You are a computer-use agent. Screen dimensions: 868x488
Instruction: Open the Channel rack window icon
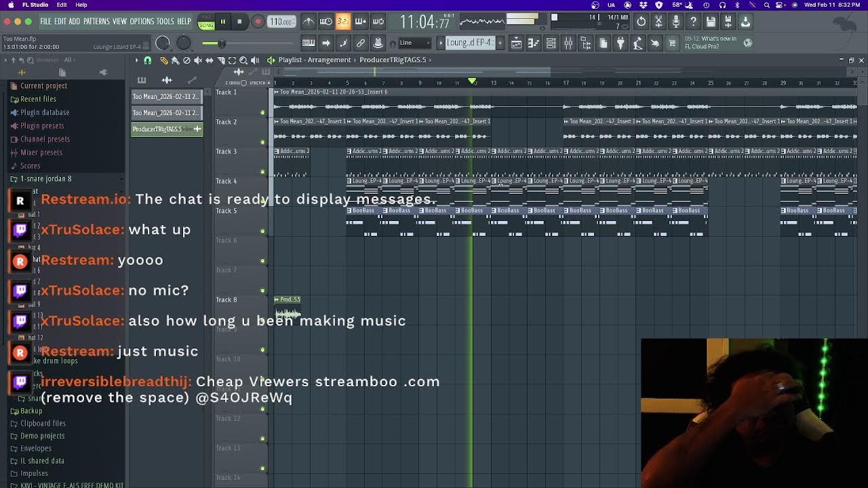coord(551,43)
